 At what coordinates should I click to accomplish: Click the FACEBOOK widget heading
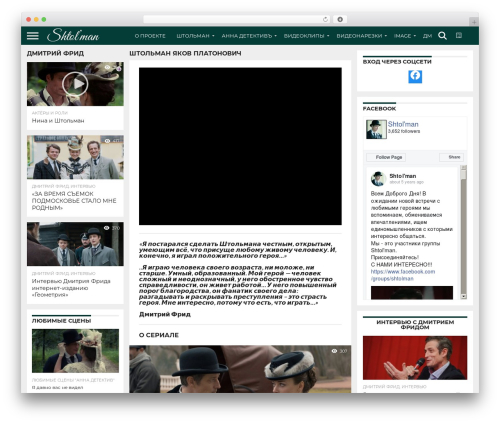379,109
